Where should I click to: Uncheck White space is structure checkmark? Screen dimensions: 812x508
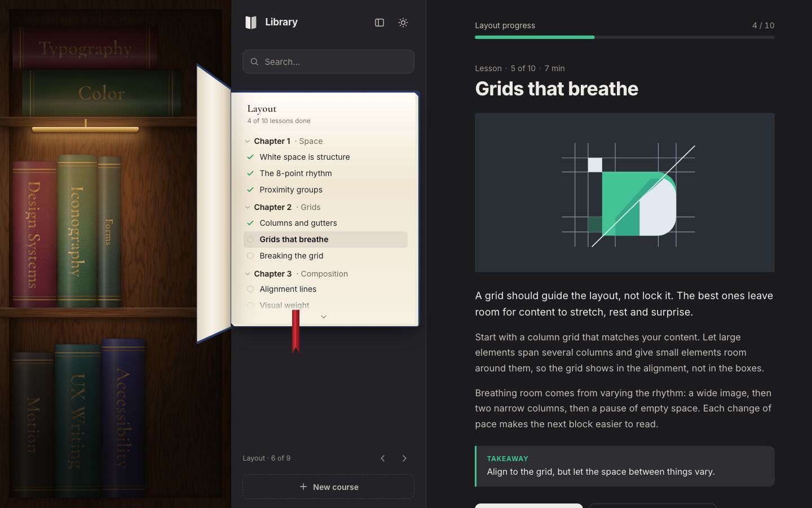(x=250, y=157)
